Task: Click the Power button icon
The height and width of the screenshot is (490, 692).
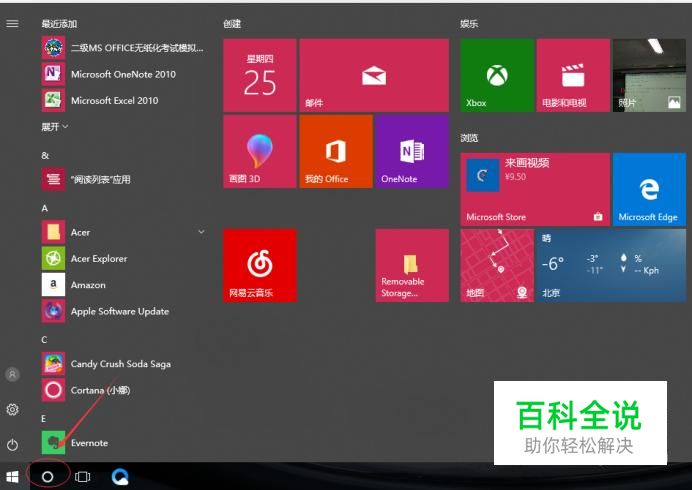Action: (x=12, y=445)
